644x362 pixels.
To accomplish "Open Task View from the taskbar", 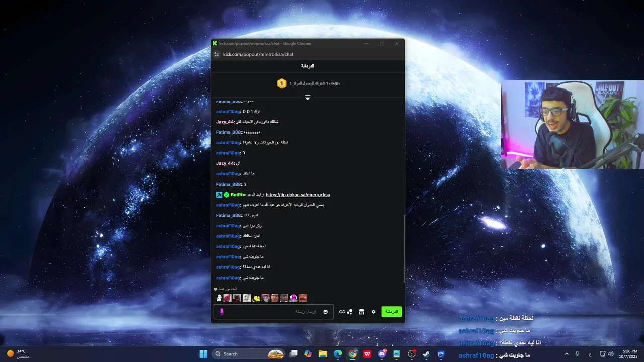I will point(294,354).
